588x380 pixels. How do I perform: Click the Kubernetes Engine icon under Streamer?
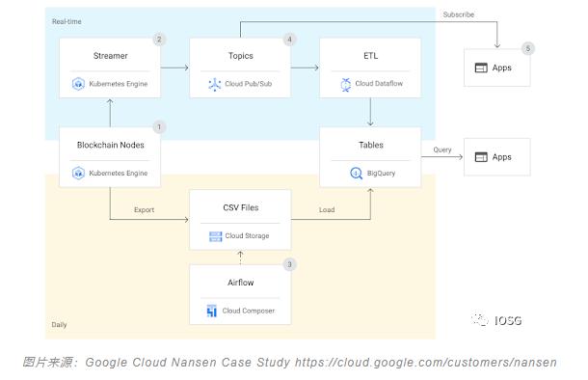click(78, 84)
